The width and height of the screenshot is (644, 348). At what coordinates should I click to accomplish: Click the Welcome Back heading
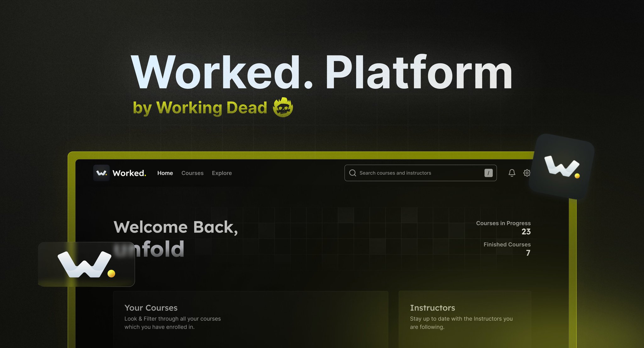(x=176, y=227)
